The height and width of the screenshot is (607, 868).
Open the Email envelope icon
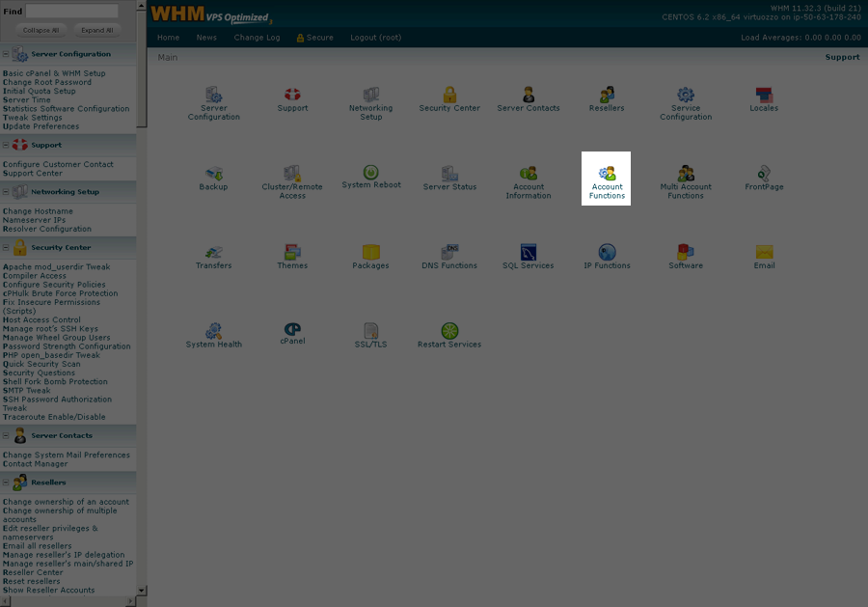click(764, 252)
